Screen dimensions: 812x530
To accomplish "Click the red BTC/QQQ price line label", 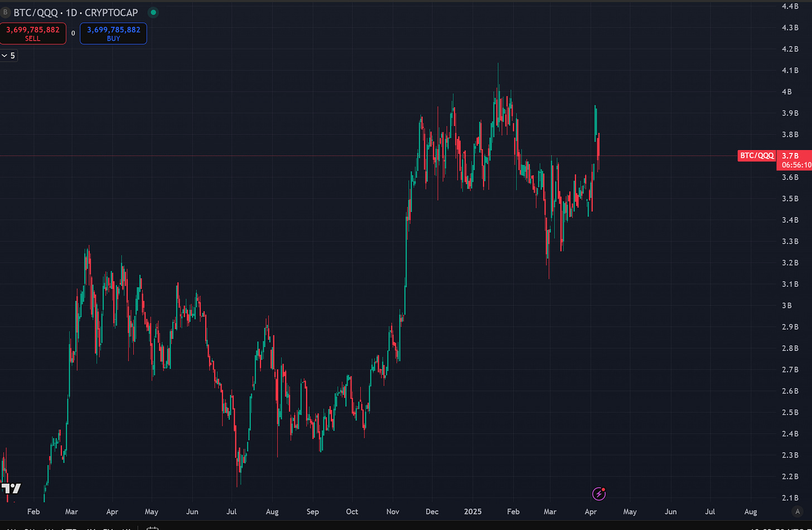I will pyautogui.click(x=757, y=156).
